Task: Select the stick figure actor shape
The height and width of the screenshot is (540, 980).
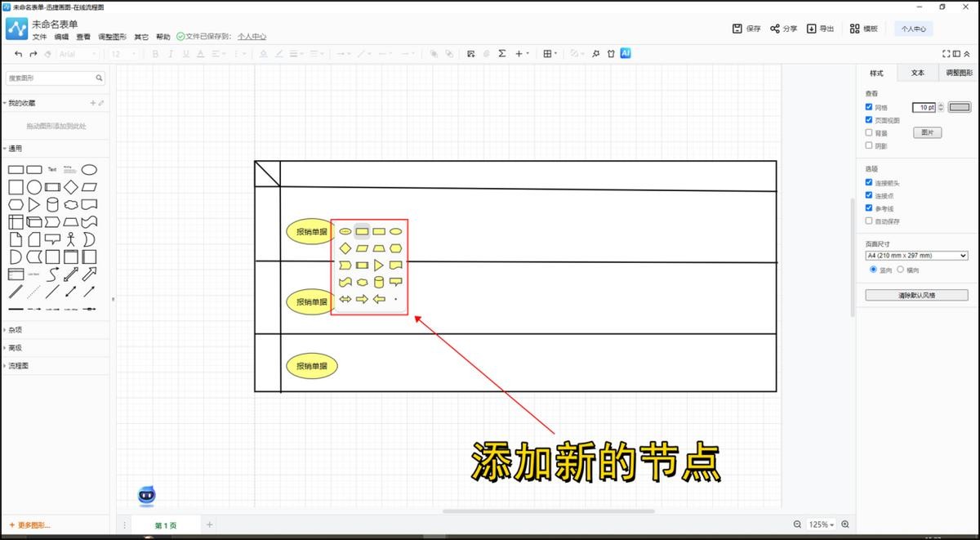Action: click(71, 239)
